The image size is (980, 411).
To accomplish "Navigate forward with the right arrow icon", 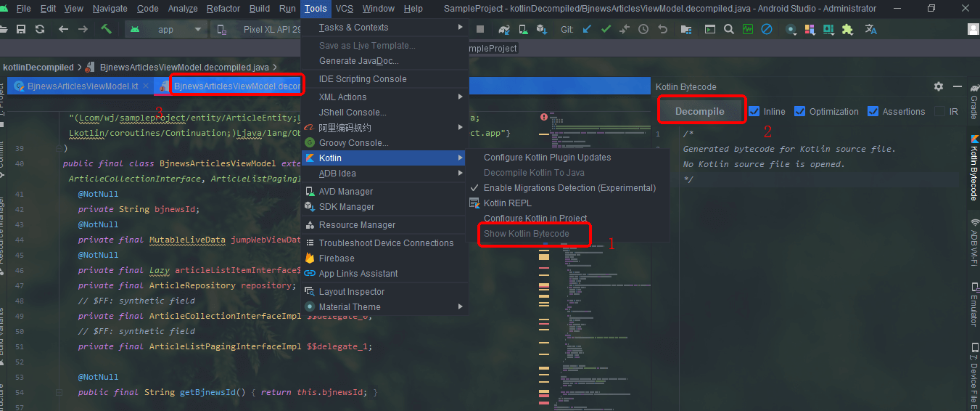I will pyautogui.click(x=83, y=30).
